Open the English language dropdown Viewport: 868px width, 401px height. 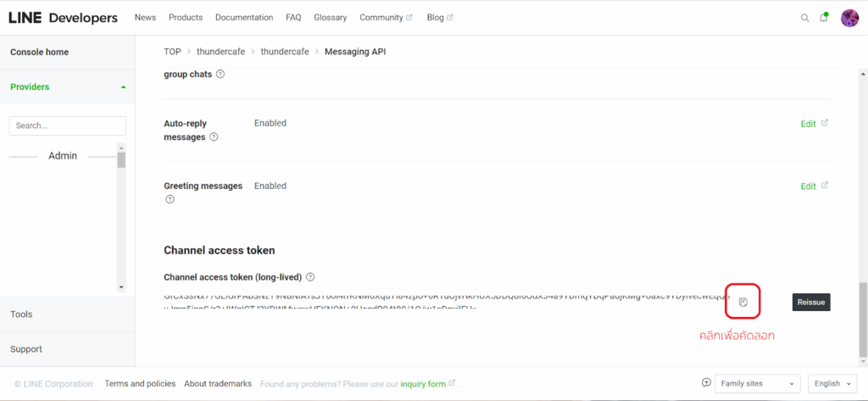(832, 384)
